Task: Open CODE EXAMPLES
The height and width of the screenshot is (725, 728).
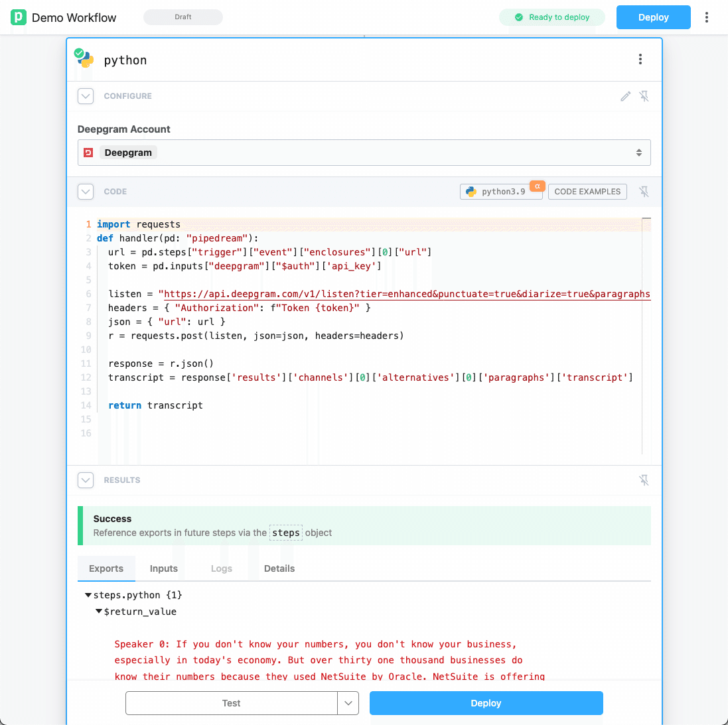Action: (587, 192)
